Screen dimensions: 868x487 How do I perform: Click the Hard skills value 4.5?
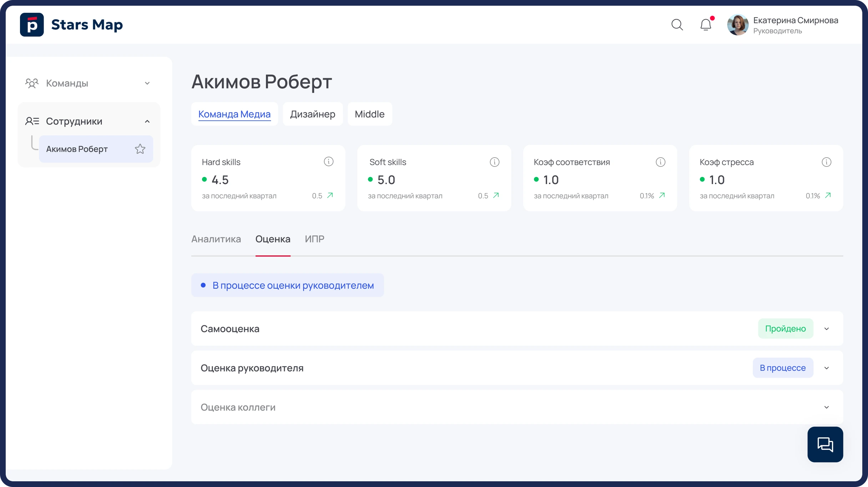[220, 180]
